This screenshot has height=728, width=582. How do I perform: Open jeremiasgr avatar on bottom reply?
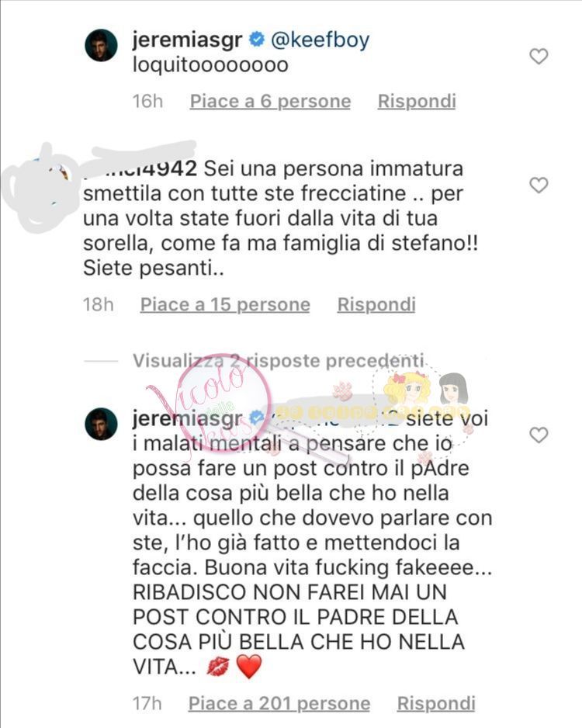tap(101, 424)
